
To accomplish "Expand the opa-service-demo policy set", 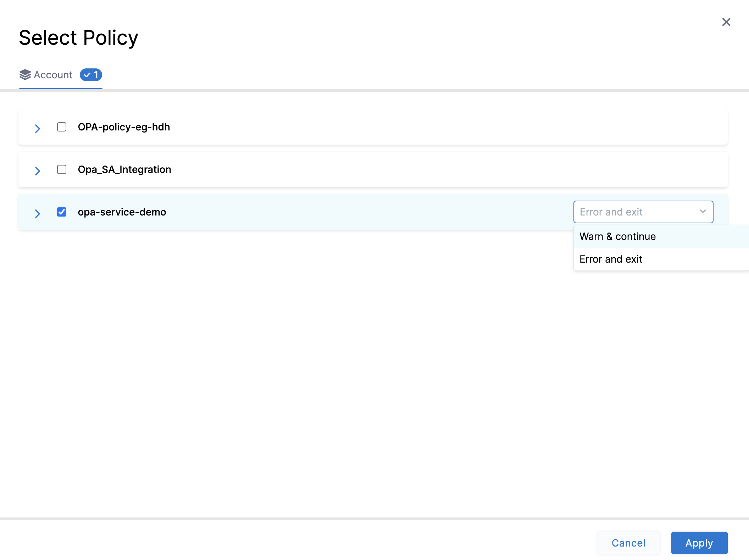I will pos(38,213).
